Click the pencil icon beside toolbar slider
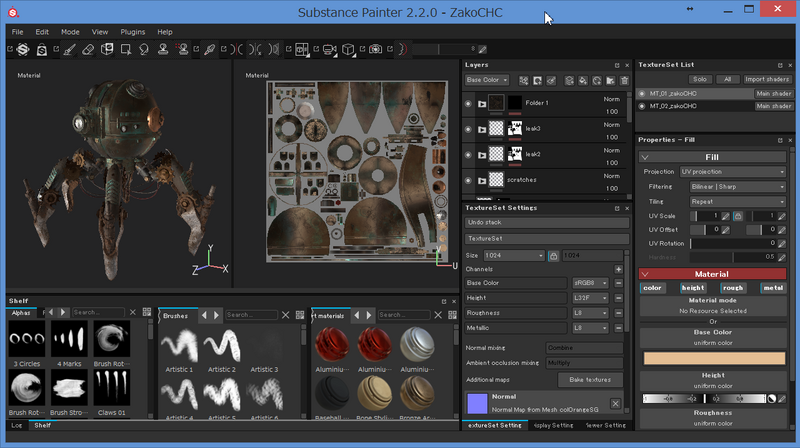This screenshot has height=448, width=800. pos(482,49)
